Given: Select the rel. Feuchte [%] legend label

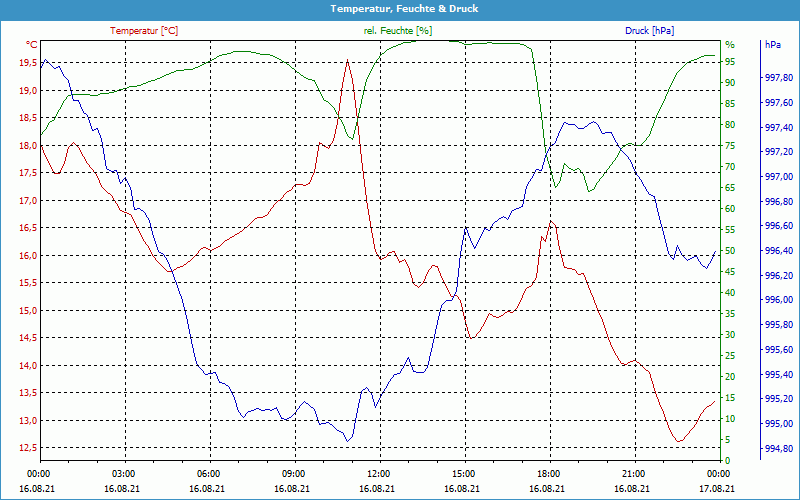Looking at the screenshot, I should pyautogui.click(x=398, y=31).
